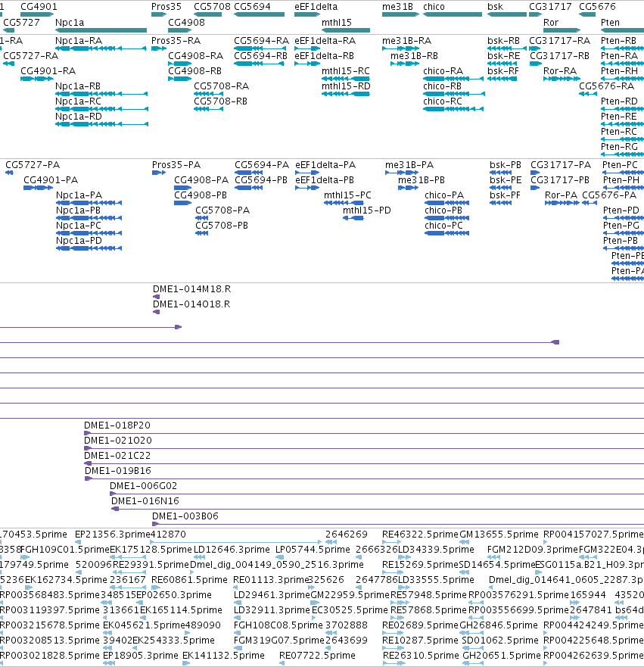
Task: Select protein CG4908-PA
Action: point(183,188)
